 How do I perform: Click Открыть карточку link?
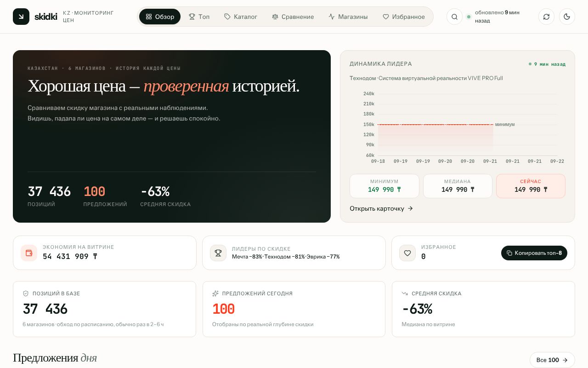coord(381,208)
